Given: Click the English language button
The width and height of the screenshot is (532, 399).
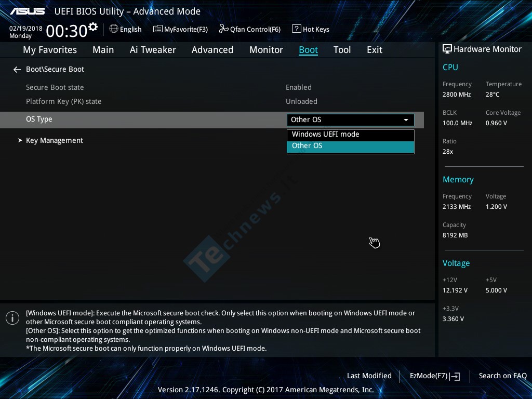Looking at the screenshot, I should pyautogui.click(x=126, y=29).
